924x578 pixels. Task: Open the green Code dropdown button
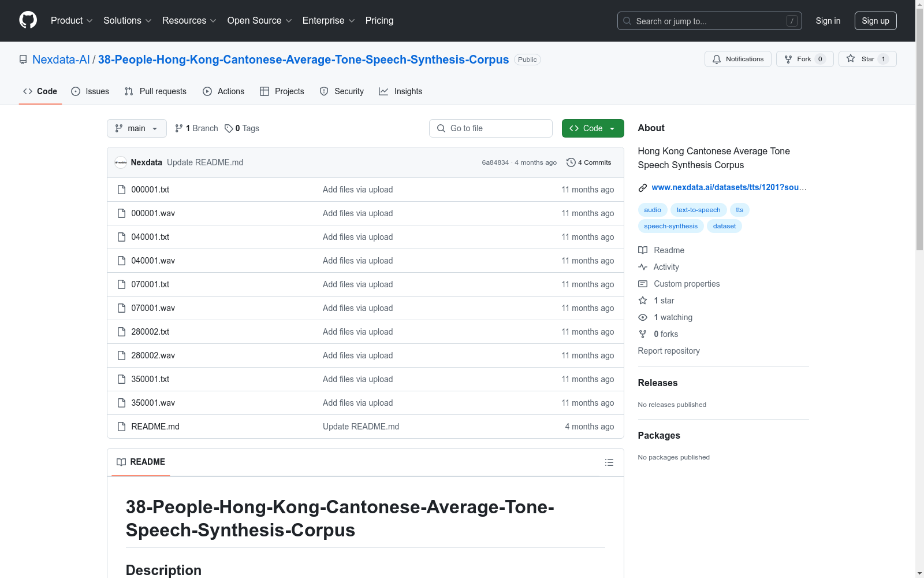[x=593, y=128]
